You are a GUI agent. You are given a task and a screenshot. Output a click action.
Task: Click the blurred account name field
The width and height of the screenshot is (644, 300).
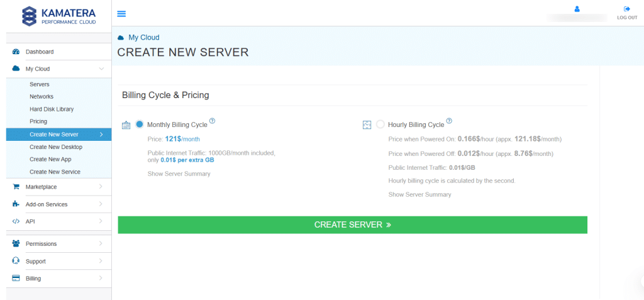(x=577, y=18)
